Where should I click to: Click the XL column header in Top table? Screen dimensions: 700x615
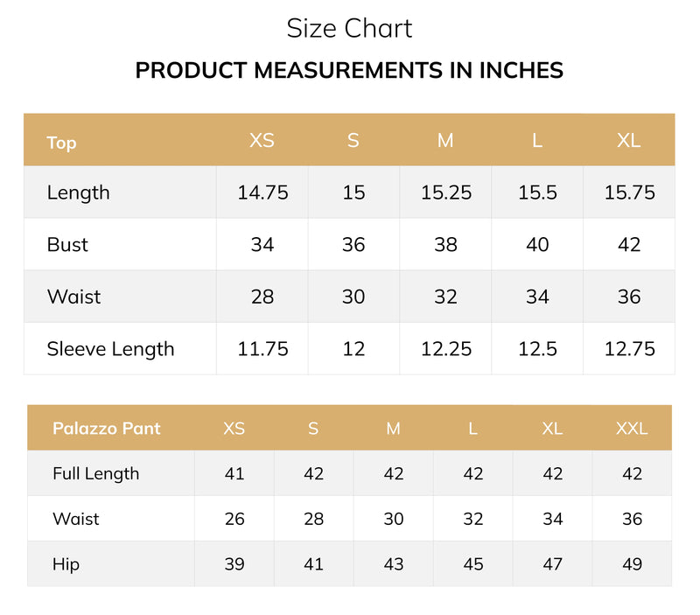(628, 141)
